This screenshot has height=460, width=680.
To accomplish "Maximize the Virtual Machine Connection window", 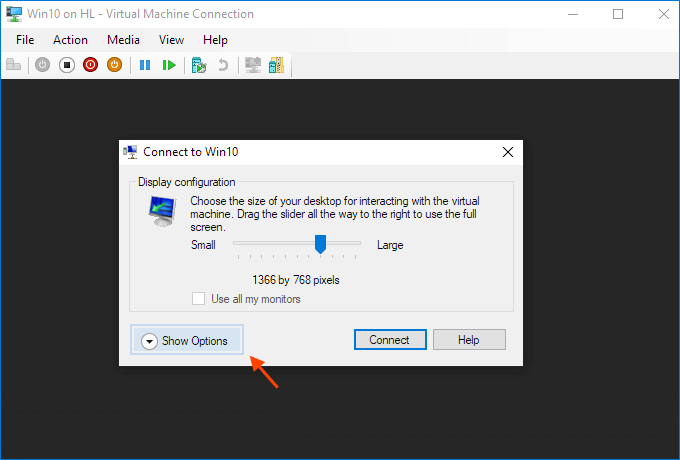I will 618,14.
